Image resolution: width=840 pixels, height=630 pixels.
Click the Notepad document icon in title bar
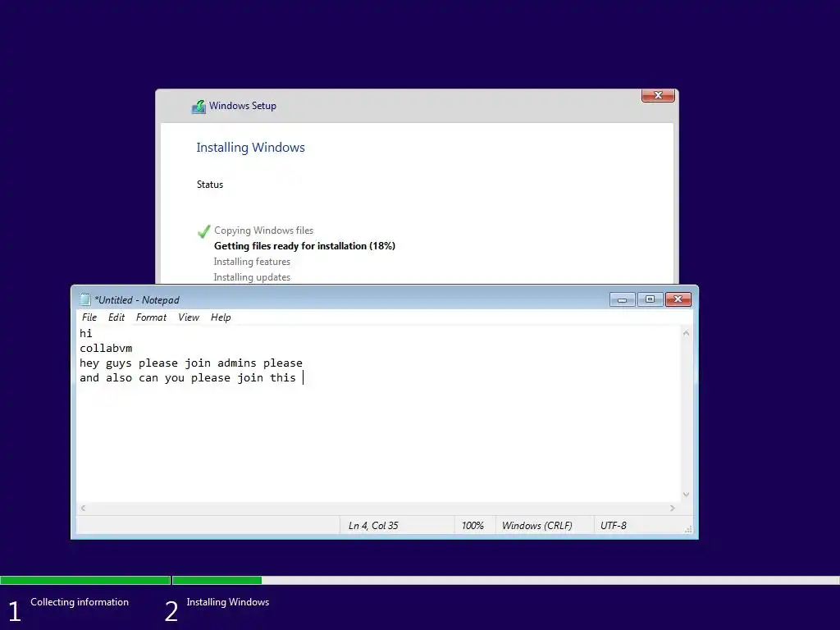[84, 299]
